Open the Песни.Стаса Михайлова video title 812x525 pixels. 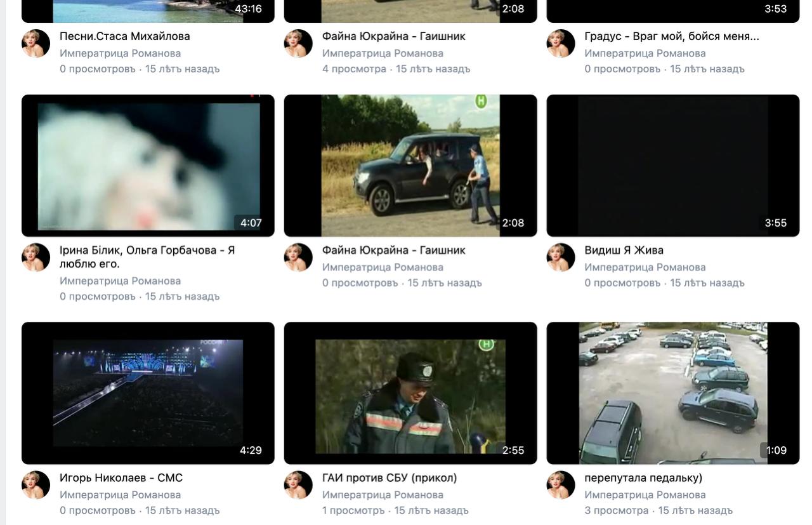(x=125, y=36)
